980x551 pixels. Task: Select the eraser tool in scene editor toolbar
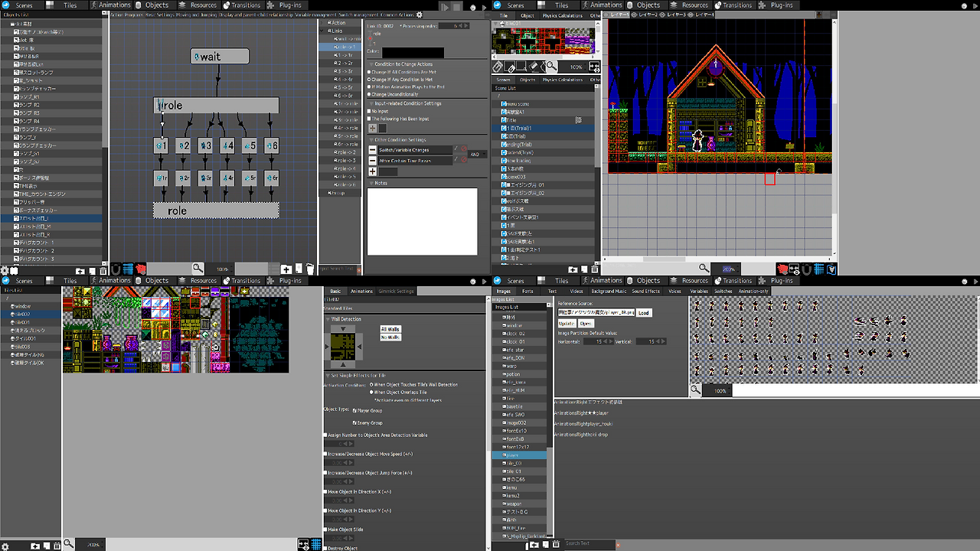534,67
